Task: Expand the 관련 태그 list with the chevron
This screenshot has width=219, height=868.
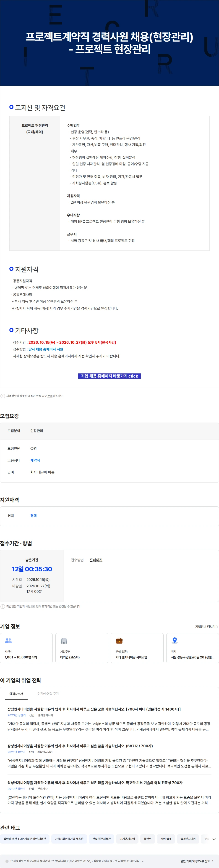Action: [214, 839]
